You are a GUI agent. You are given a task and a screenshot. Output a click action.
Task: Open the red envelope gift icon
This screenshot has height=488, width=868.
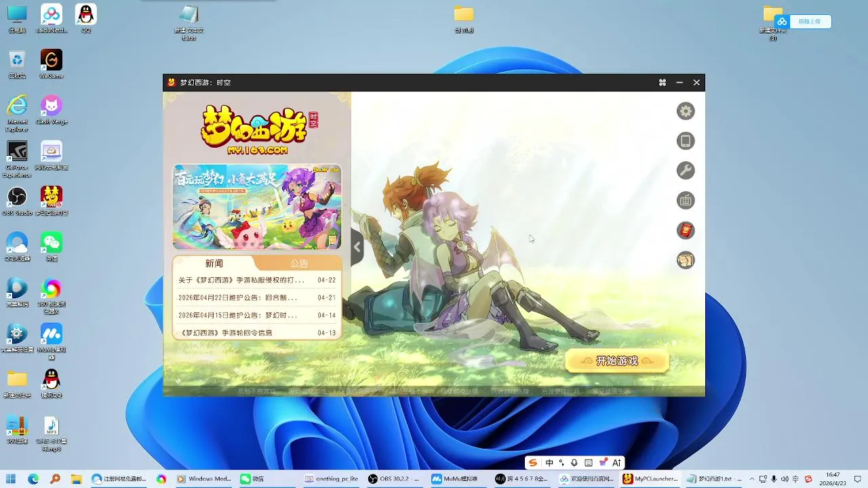click(x=686, y=230)
